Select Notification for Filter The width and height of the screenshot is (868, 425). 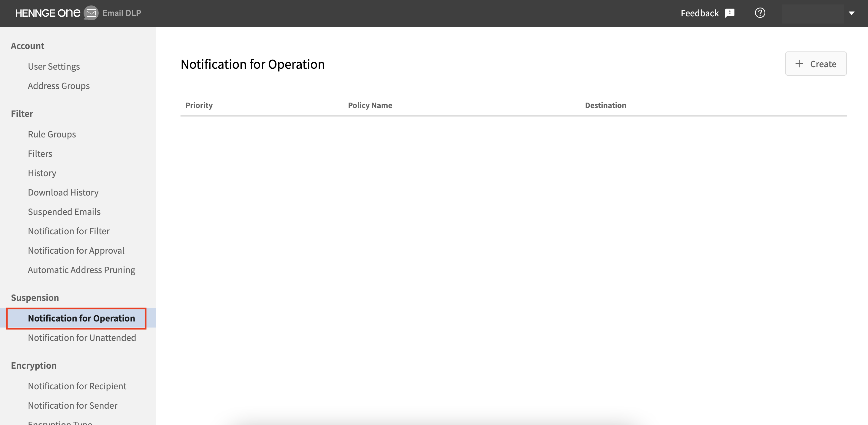coord(69,231)
